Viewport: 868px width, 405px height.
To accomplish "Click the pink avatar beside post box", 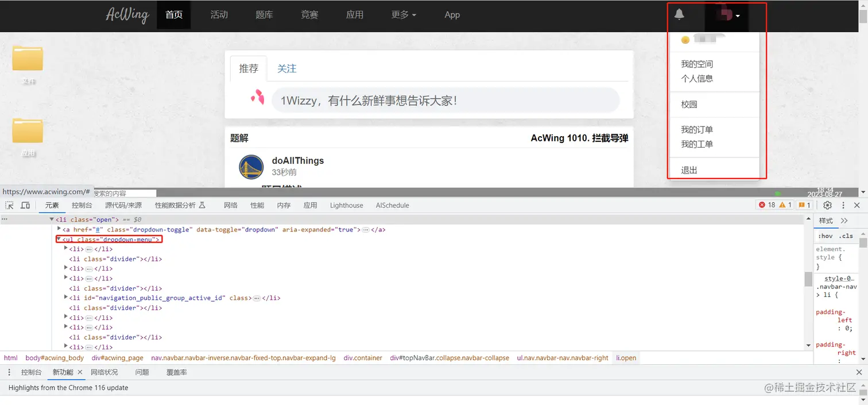I will [257, 98].
